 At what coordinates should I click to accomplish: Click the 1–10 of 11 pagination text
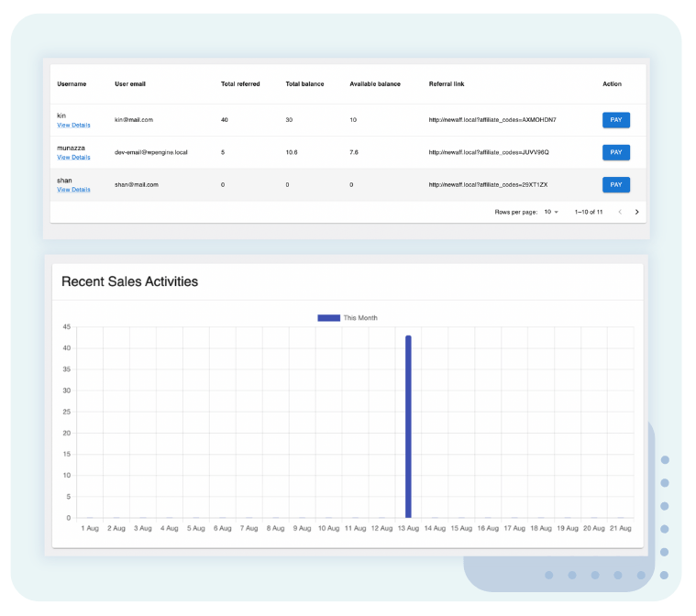[589, 212]
